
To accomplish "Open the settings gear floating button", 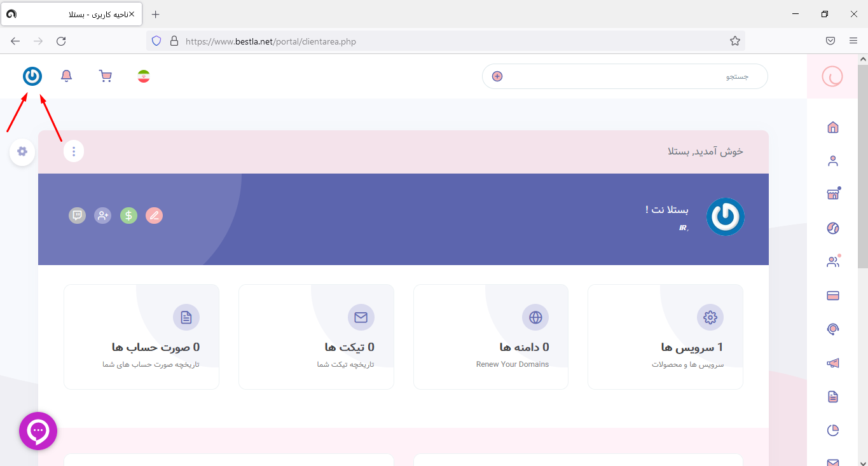I will click(x=22, y=151).
